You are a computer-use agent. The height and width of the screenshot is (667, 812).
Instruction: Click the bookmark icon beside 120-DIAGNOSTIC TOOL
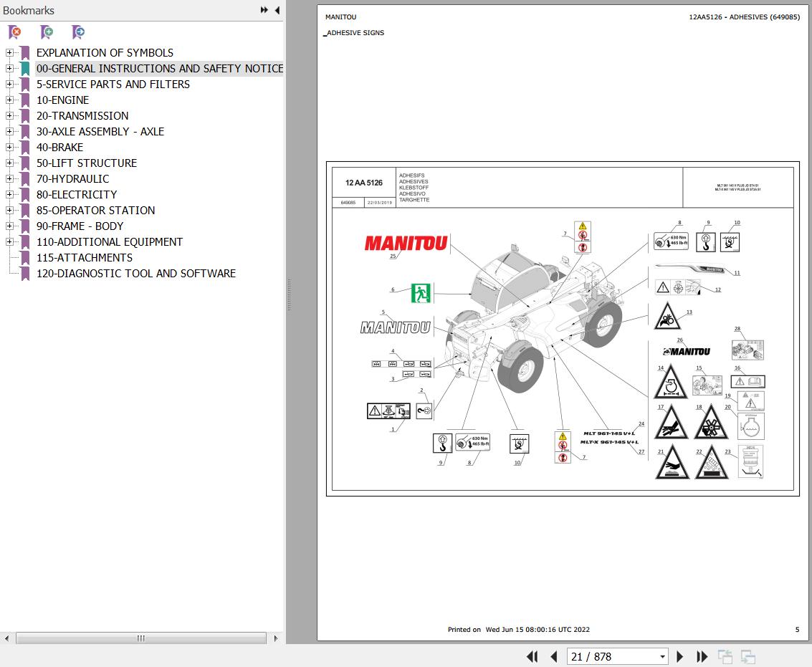25,273
